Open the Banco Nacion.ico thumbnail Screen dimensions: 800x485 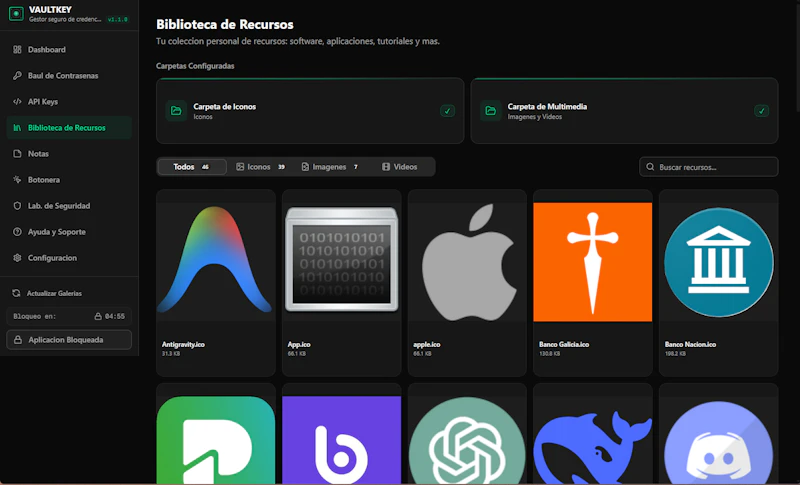click(718, 262)
